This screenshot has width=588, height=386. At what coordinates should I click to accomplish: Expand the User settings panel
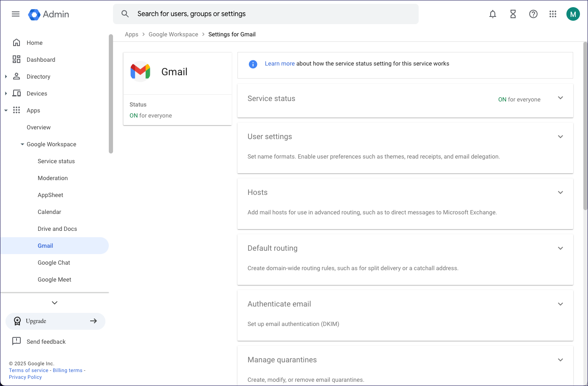pos(560,137)
